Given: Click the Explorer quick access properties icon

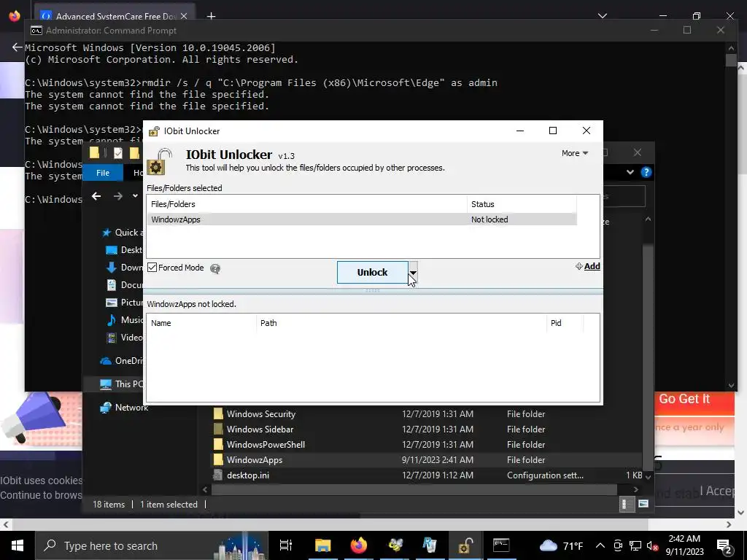Looking at the screenshot, I should pos(118,153).
